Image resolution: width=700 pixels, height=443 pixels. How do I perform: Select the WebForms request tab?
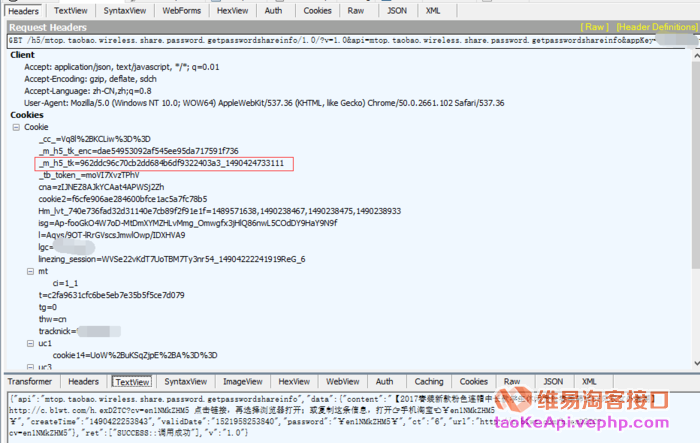[x=181, y=11]
